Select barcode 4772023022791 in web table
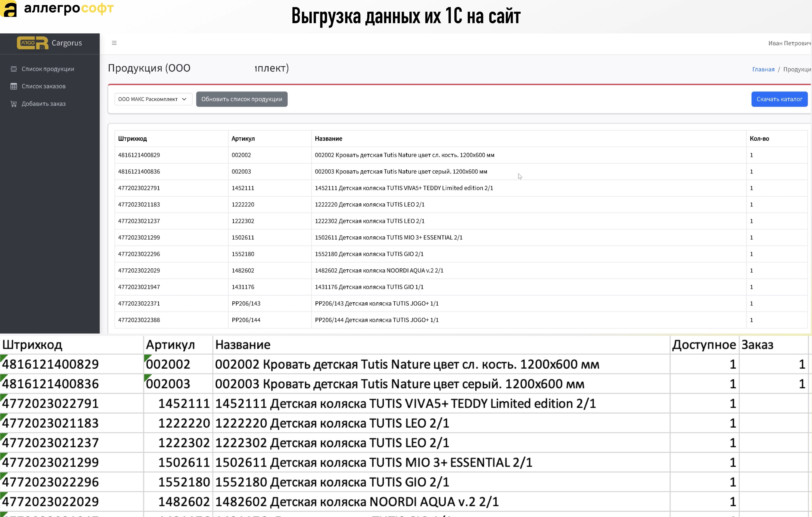The image size is (812, 517). tap(139, 188)
